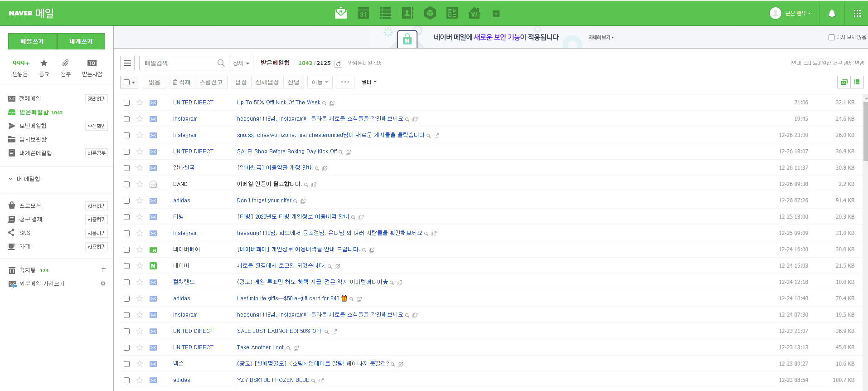Open notifications bell icon
This screenshot has height=391, width=868.
tap(832, 14)
